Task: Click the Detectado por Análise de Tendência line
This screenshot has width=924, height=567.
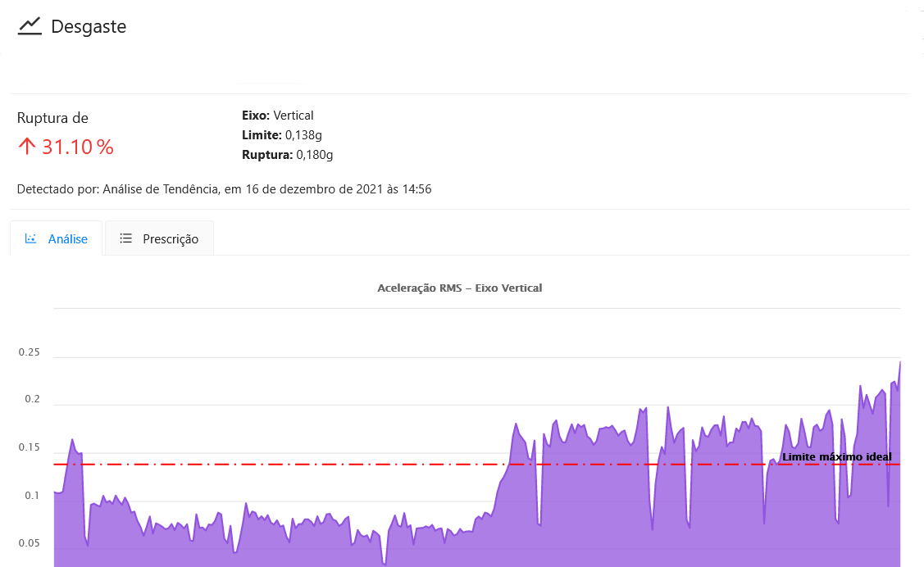Action: [x=224, y=189]
